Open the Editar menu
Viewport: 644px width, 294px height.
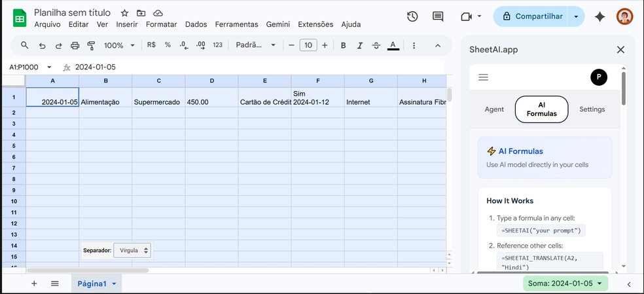pyautogui.click(x=79, y=24)
